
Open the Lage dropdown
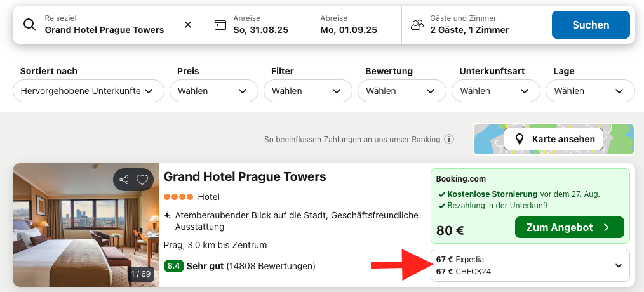click(x=589, y=91)
